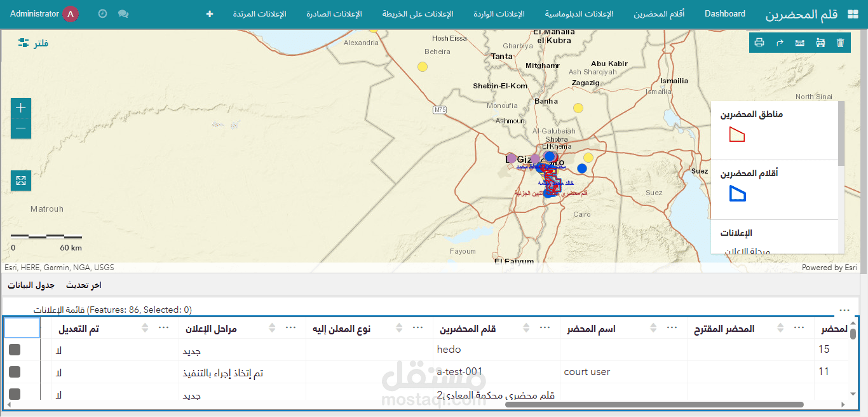Open the الإعلانات الواردة menu item
The width and height of the screenshot is (868, 417).
(499, 13)
